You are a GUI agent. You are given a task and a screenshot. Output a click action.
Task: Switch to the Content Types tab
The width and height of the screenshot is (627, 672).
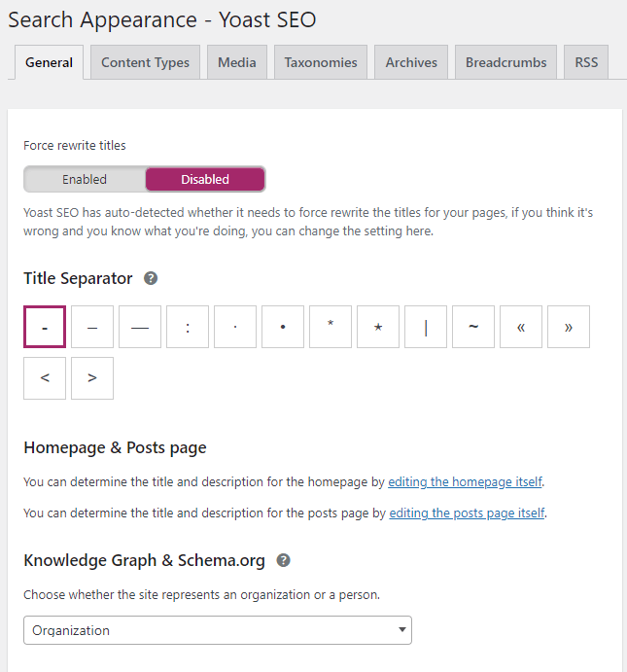pos(145,62)
